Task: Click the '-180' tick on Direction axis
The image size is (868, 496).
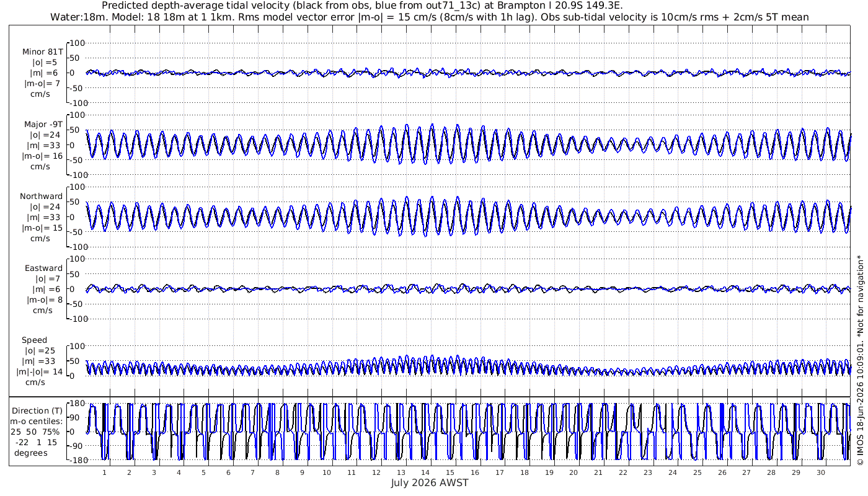Action: 76,459
